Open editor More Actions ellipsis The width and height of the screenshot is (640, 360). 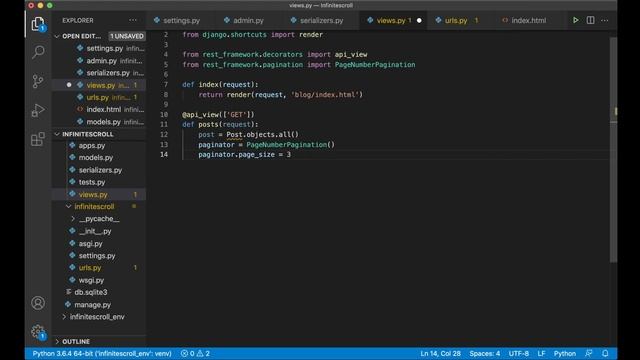coord(604,20)
